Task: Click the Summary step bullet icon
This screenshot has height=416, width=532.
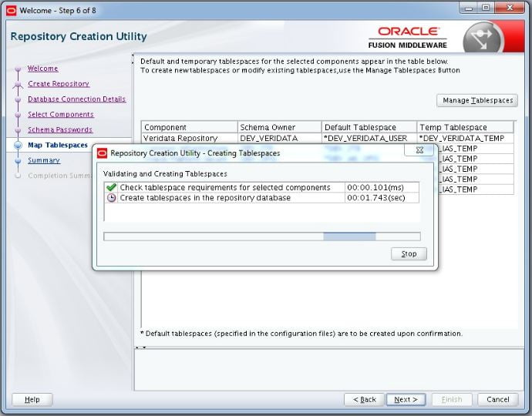Action: point(18,161)
